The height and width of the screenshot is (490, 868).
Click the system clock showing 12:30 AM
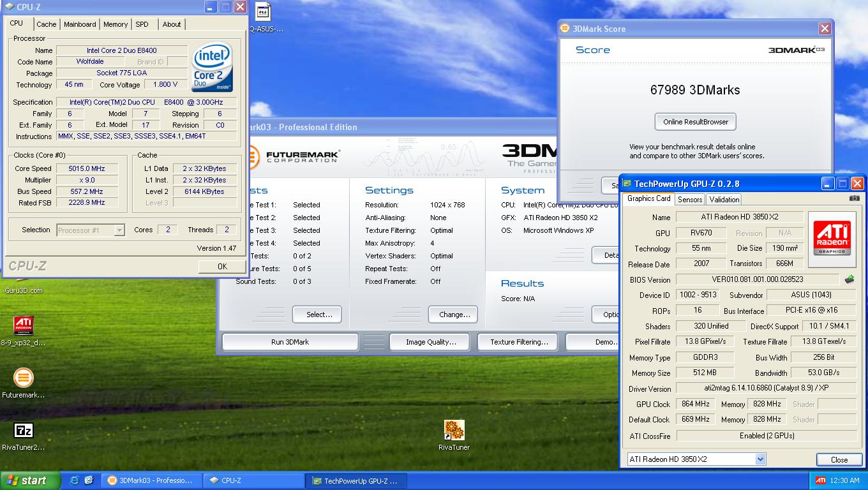845,480
